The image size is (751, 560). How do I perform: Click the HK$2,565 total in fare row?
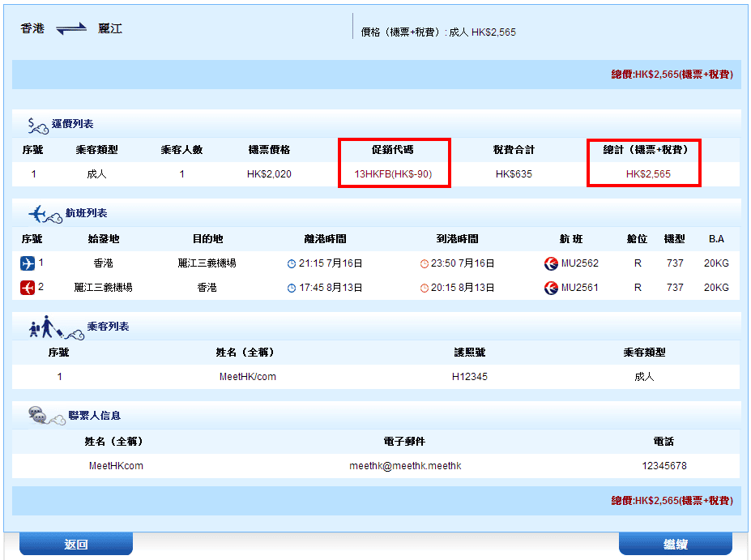(x=648, y=174)
